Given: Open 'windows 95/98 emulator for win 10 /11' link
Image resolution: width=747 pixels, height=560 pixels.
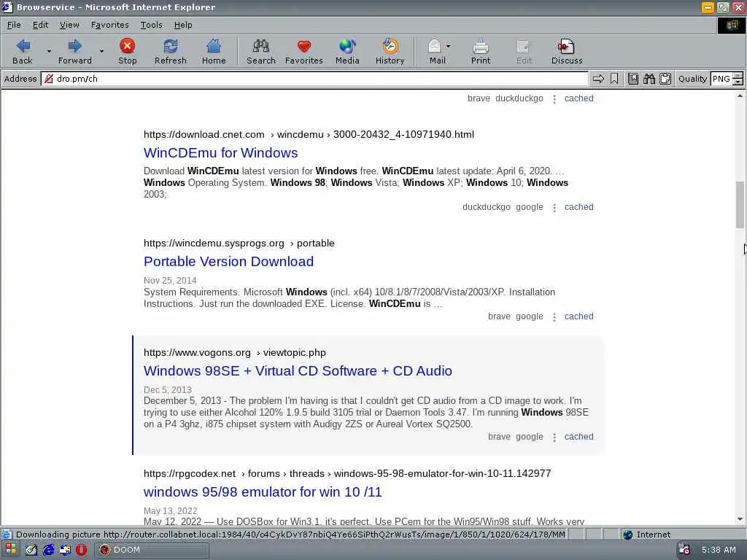Looking at the screenshot, I should pos(263,492).
